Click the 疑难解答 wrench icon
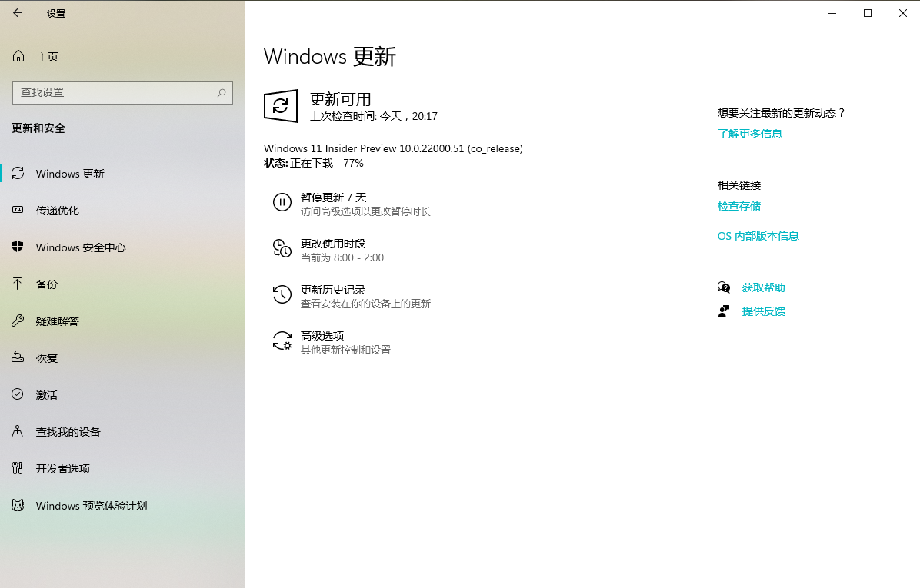920x588 pixels. pos(18,321)
